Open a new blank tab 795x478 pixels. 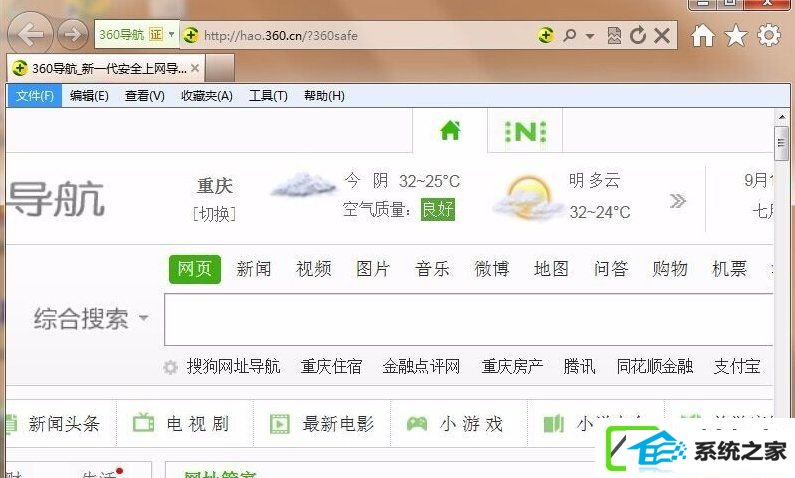(220, 68)
